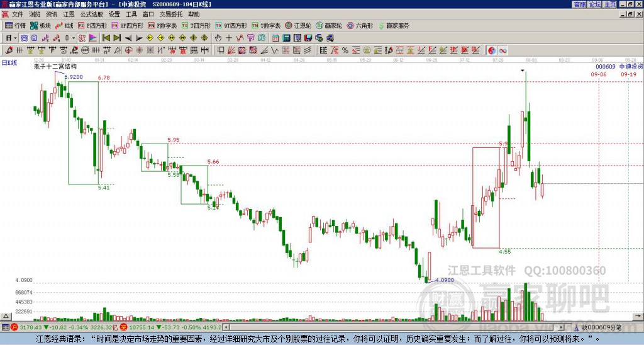Click the percent sign drawing tool

point(345,50)
